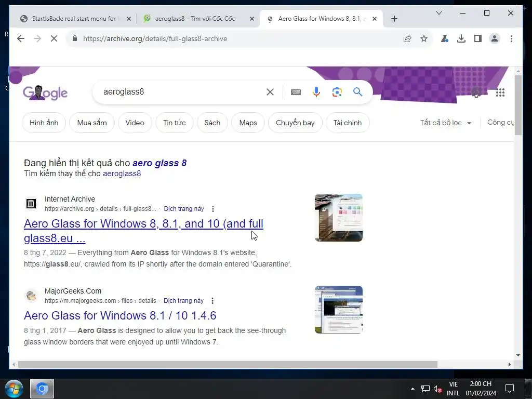The image size is (532, 399).
Task: Click the horizontal scrollbar right arrow
Action: [510, 364]
